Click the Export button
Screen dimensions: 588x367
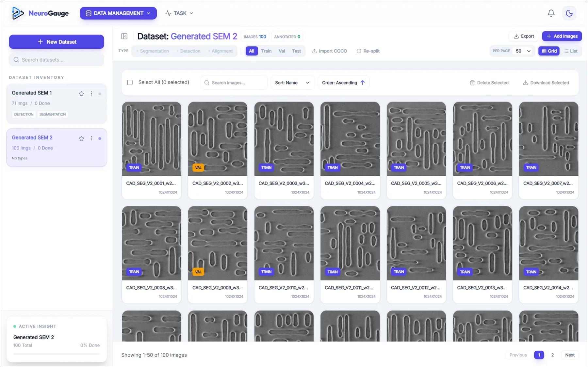524,36
